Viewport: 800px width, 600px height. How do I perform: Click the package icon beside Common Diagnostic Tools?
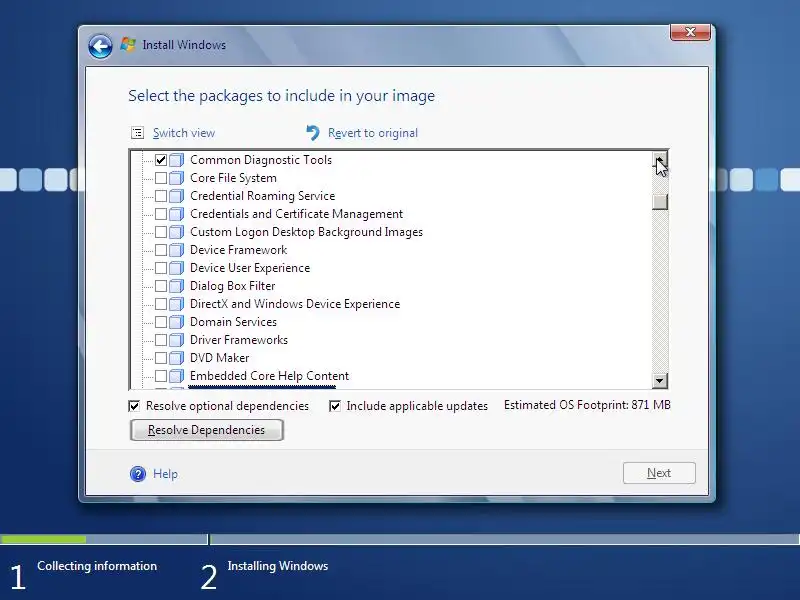(x=177, y=160)
